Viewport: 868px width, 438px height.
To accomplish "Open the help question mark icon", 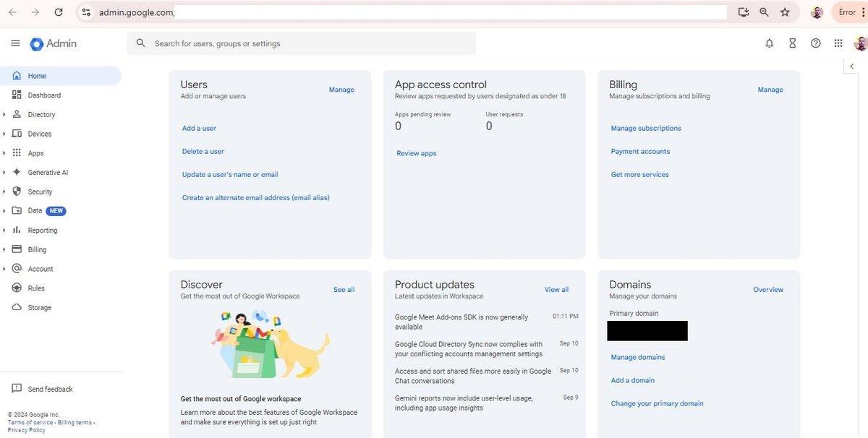I will click(816, 43).
